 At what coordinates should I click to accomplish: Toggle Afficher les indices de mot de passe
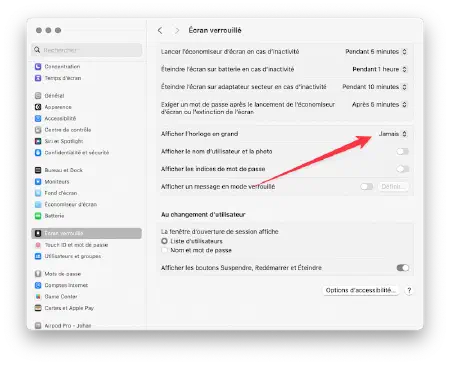(x=402, y=169)
